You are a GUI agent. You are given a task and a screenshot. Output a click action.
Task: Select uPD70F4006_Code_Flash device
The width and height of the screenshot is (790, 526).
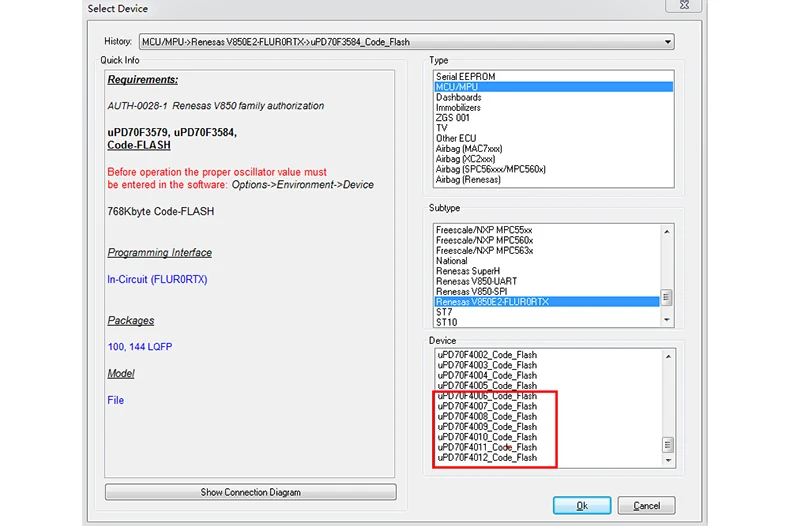pos(548,396)
